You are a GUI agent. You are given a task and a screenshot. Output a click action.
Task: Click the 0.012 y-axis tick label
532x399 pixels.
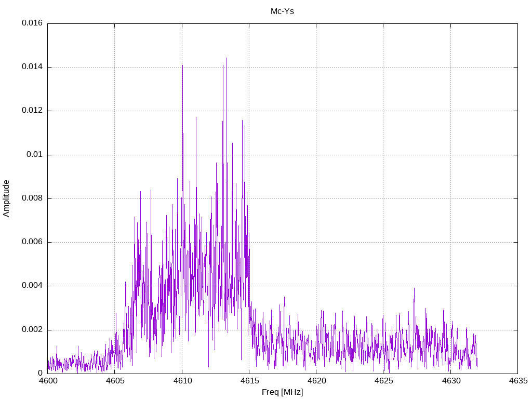(32, 111)
